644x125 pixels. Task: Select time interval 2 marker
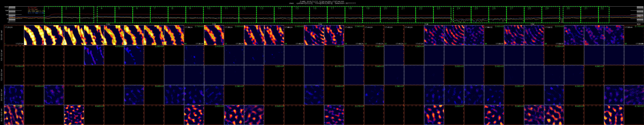coord(66,8)
